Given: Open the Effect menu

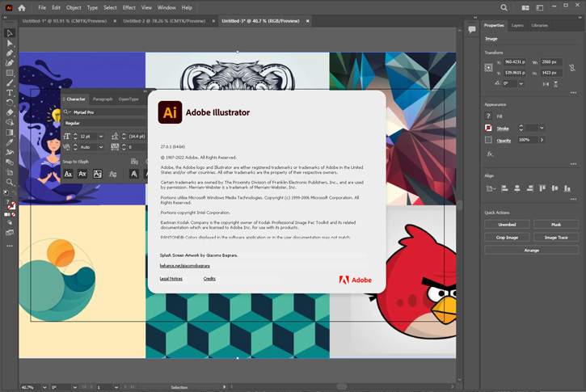Looking at the screenshot, I should click(129, 7).
